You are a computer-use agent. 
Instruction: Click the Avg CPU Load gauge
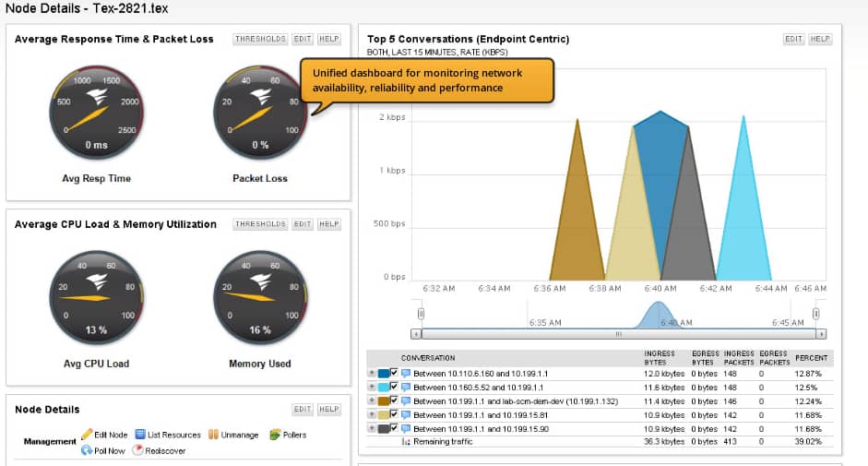[x=96, y=297]
